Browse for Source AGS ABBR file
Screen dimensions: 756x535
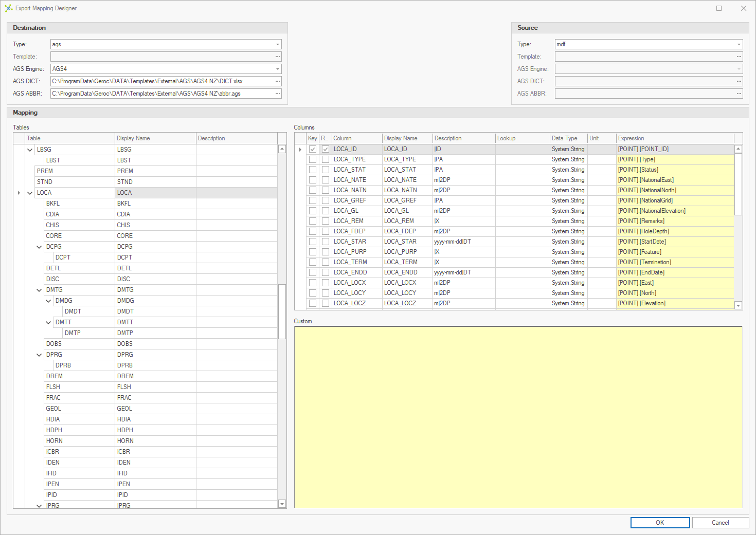pos(739,94)
